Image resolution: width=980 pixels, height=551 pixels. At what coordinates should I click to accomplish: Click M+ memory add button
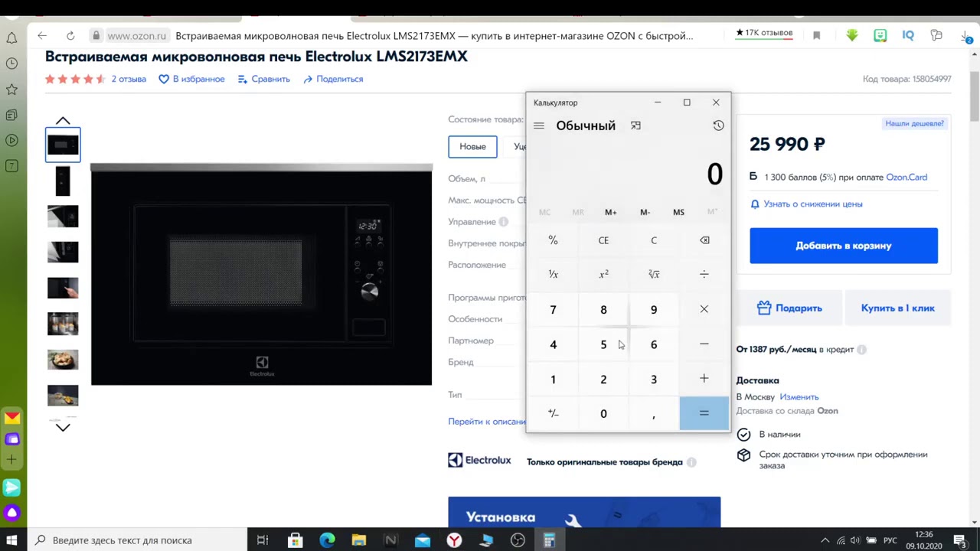click(611, 212)
